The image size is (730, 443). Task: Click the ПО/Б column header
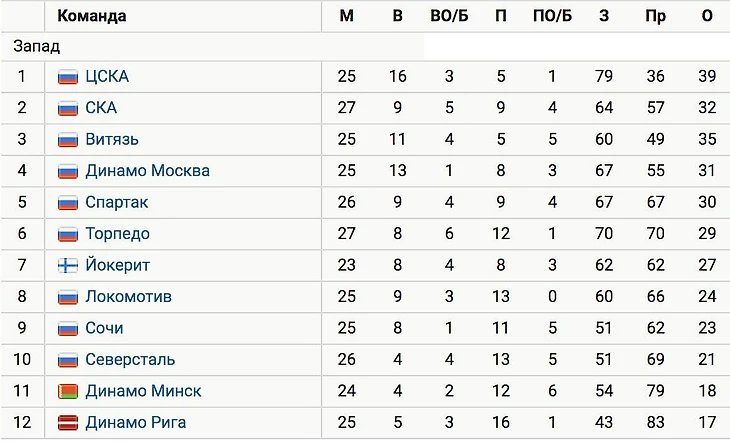tap(551, 16)
